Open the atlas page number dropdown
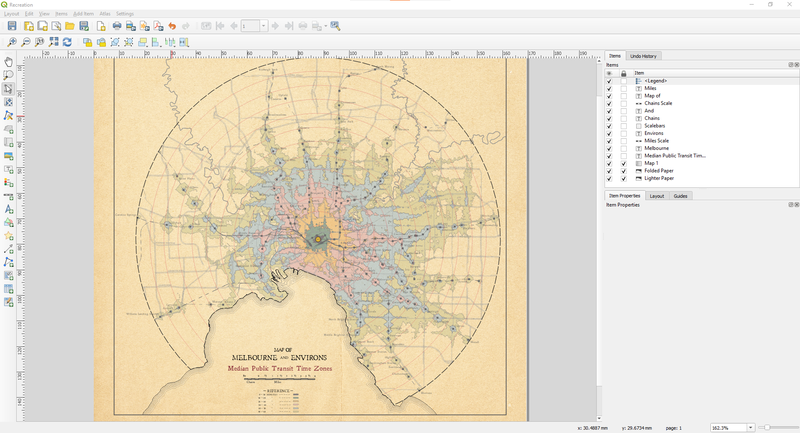 pyautogui.click(x=263, y=26)
